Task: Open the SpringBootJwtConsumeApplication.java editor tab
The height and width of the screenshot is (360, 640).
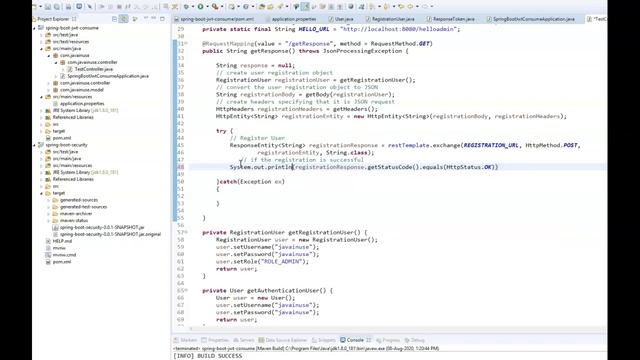Action: [531, 19]
